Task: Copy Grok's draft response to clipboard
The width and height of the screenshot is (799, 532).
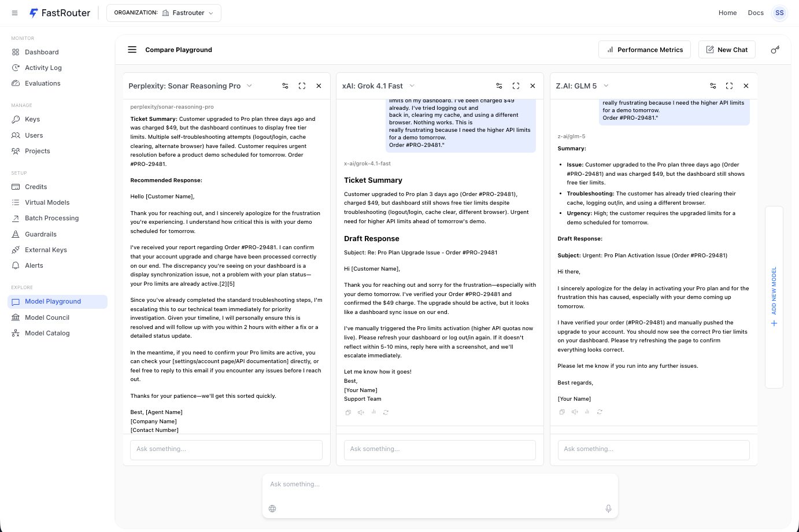Action: pos(348,412)
